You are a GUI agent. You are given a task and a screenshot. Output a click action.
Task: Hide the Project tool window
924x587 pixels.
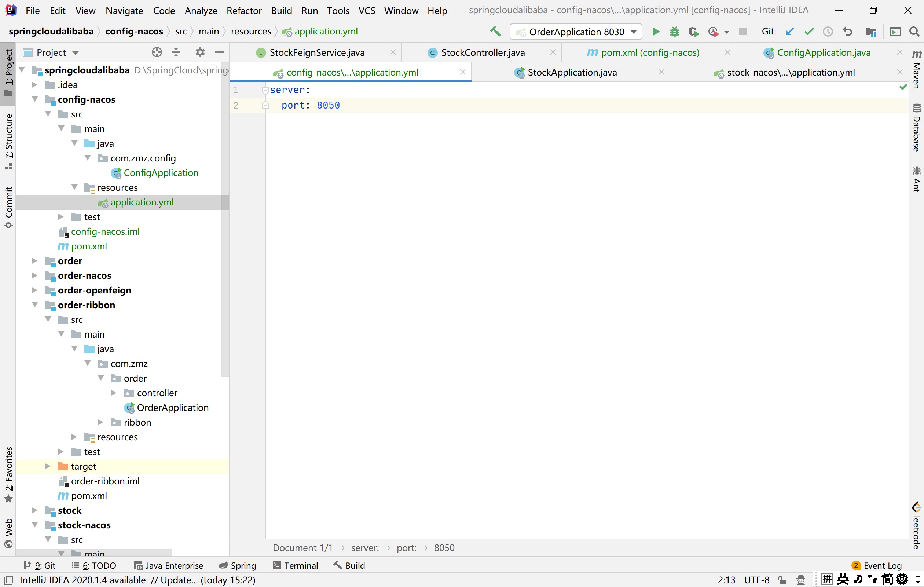(219, 52)
